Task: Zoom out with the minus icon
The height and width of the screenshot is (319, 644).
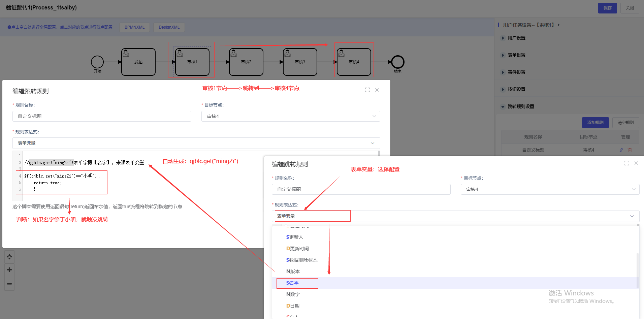Action: (9, 284)
